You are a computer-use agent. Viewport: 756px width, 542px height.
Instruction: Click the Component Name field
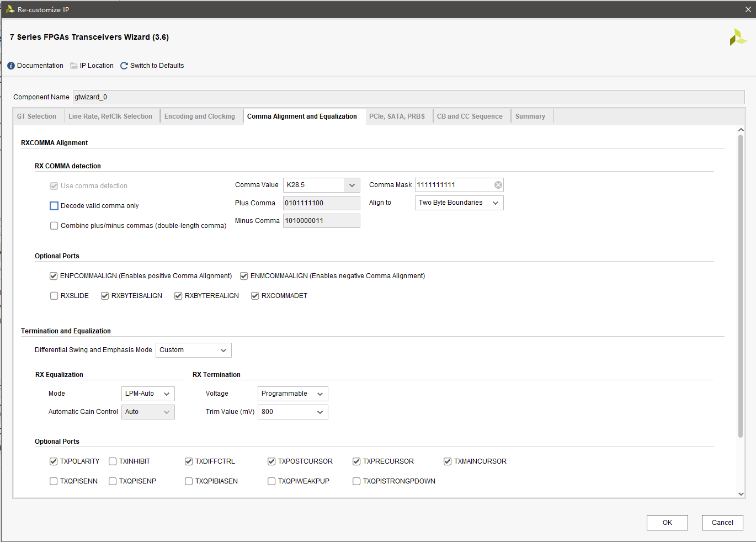(408, 97)
